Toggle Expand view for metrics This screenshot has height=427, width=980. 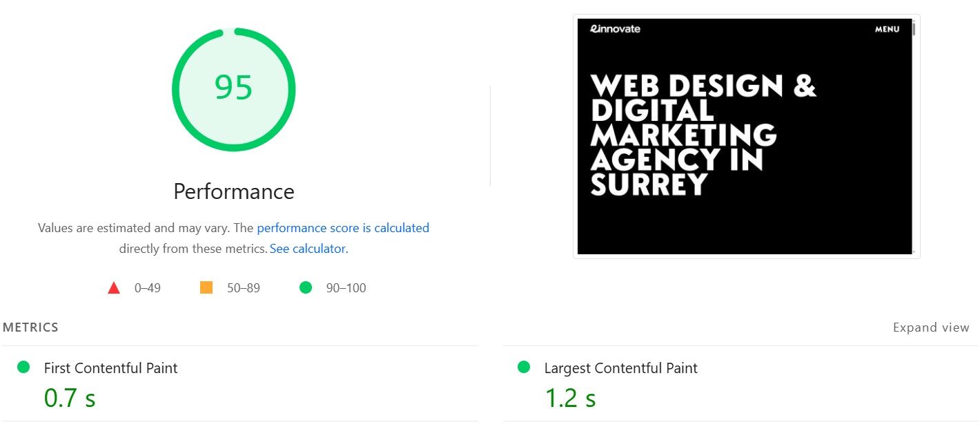tap(931, 328)
